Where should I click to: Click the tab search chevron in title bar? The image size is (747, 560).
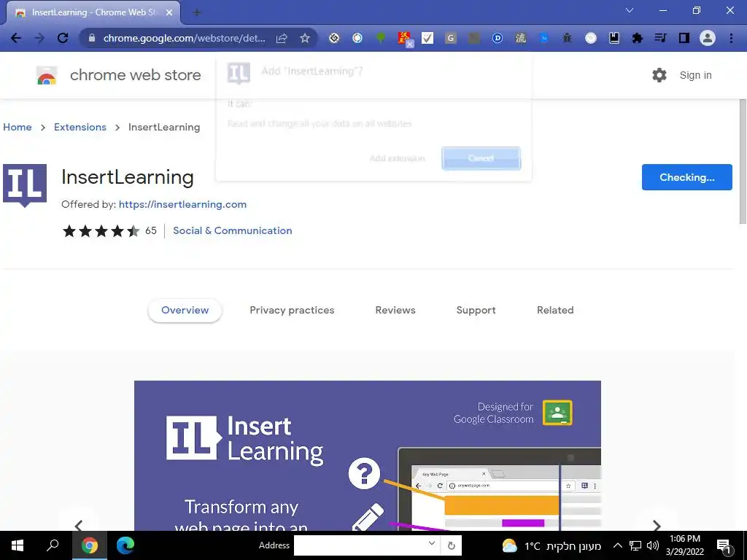(x=630, y=10)
